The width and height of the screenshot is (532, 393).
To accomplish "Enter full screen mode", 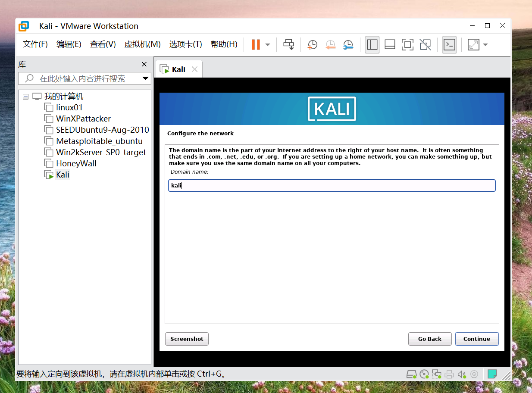I will coord(407,44).
